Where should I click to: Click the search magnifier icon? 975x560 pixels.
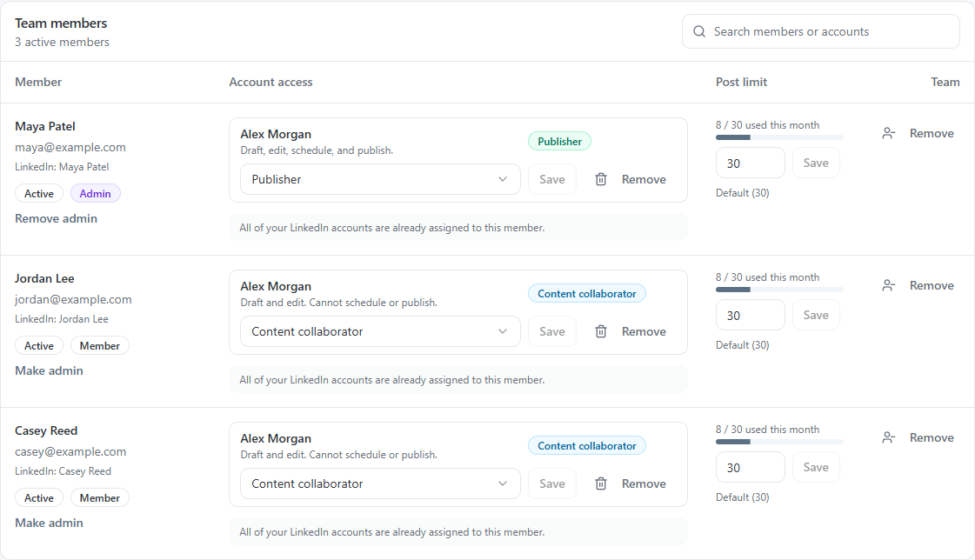699,31
